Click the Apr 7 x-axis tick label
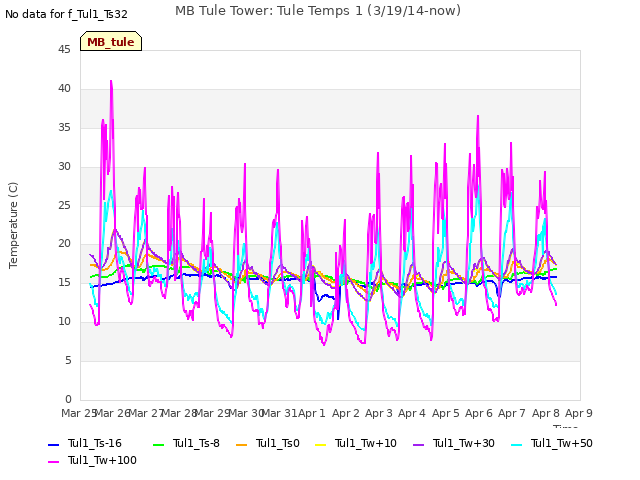 pyautogui.click(x=512, y=413)
